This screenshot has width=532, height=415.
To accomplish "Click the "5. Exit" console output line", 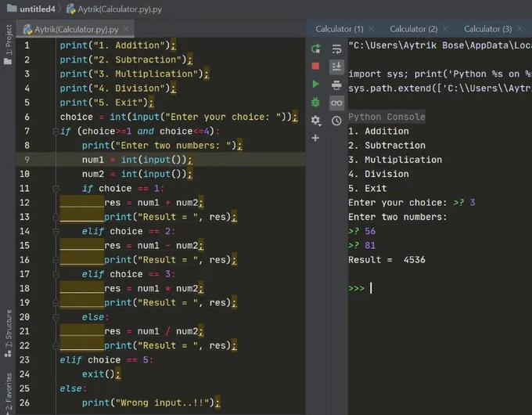I will pos(368,189).
